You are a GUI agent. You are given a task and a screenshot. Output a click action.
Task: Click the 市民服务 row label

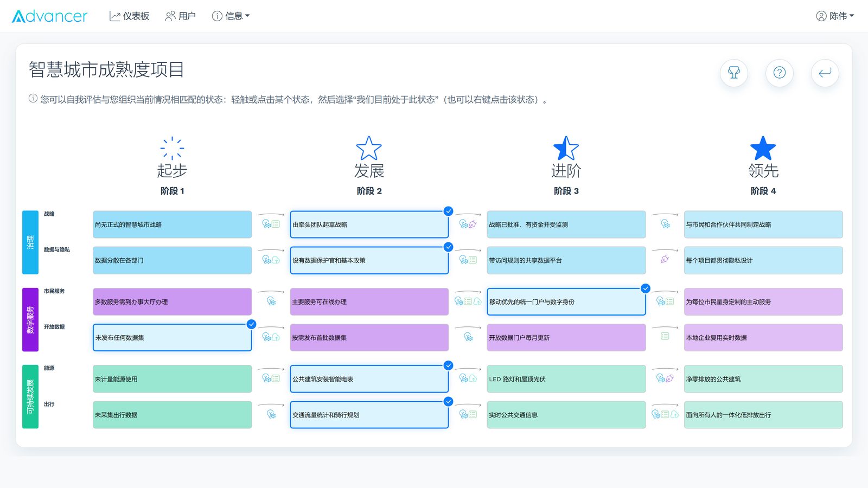(x=54, y=291)
